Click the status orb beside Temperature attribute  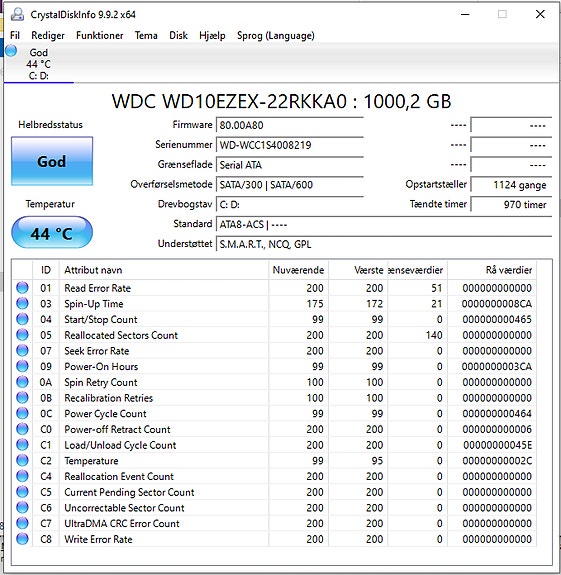[x=22, y=461]
